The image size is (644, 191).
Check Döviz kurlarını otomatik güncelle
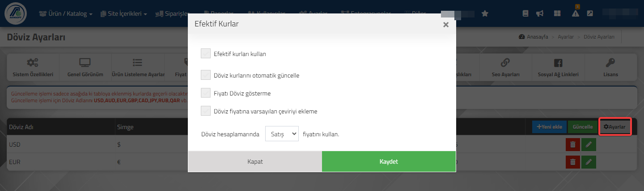(206, 75)
